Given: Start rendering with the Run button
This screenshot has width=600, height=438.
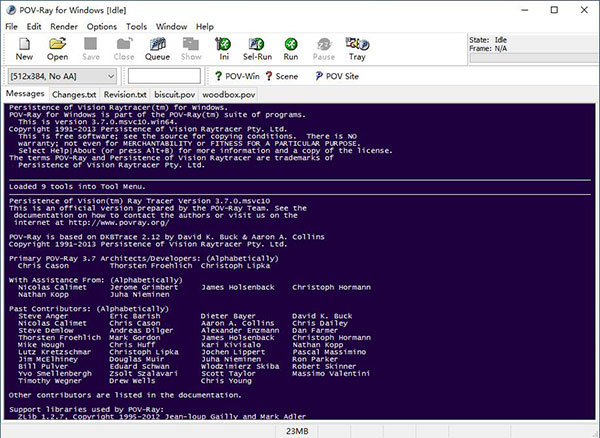Looking at the screenshot, I should point(290,49).
